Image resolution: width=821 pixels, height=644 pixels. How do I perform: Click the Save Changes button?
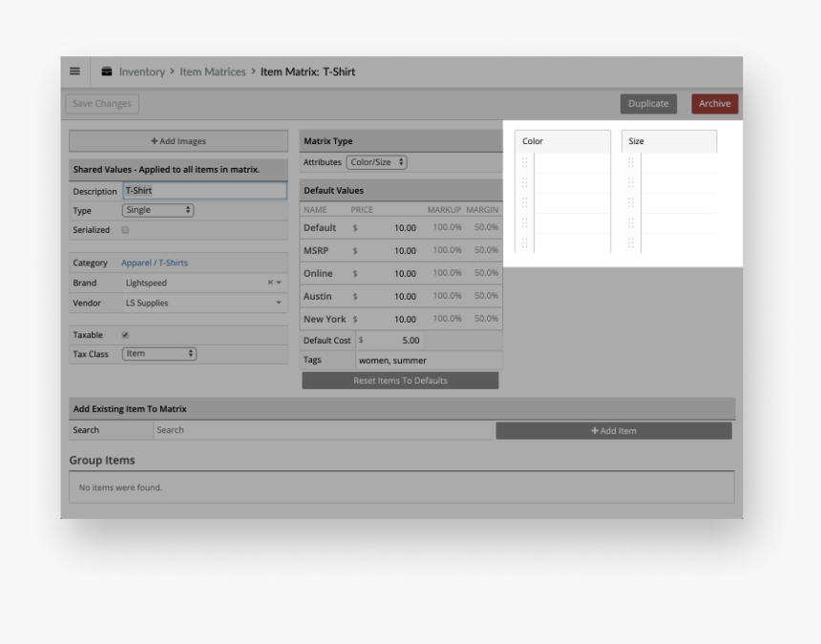(x=102, y=104)
